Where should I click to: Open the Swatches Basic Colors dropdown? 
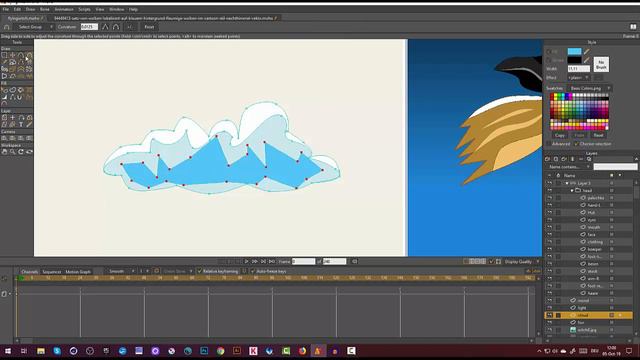(589, 88)
